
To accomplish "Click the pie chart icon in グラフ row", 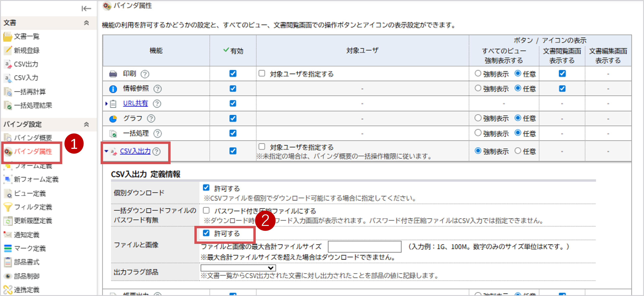I will 113,119.
